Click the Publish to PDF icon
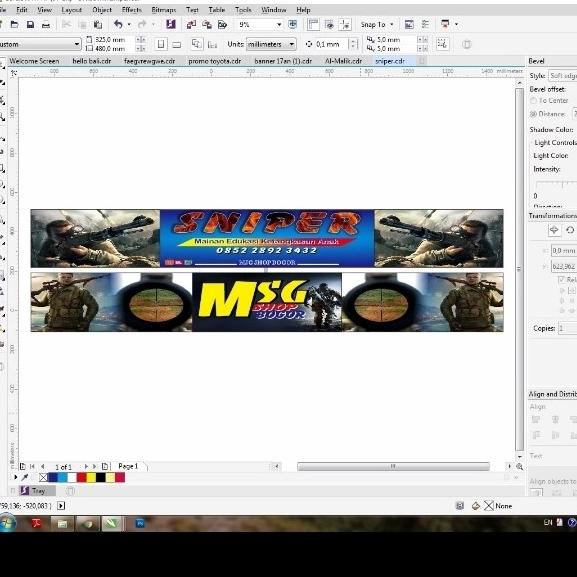 (x=222, y=25)
